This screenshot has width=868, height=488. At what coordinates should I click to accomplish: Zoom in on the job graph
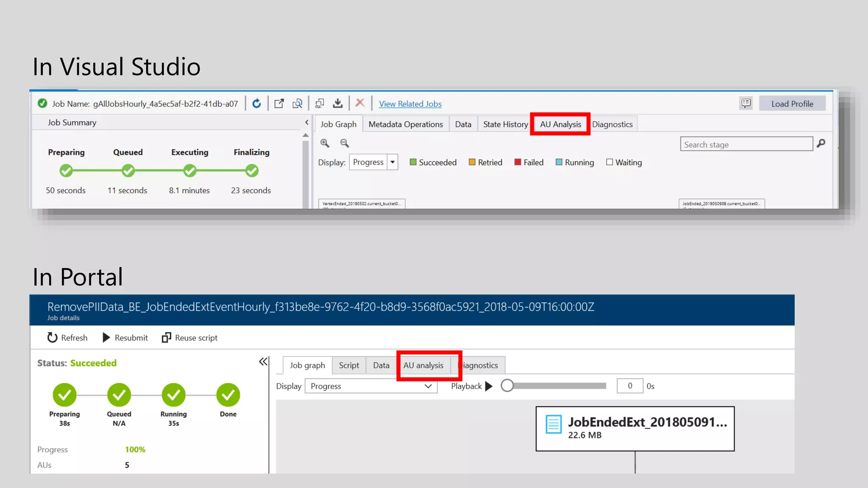coord(325,143)
